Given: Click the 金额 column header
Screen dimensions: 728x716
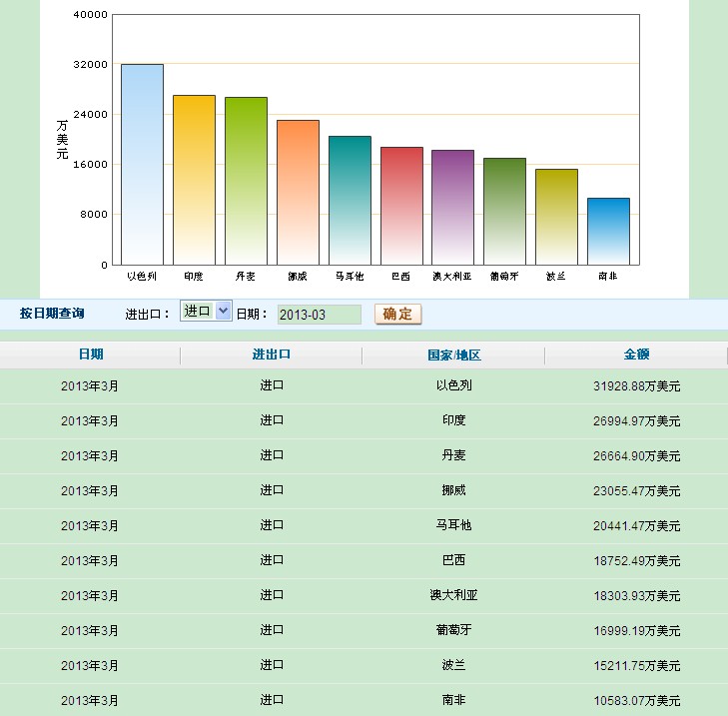Looking at the screenshot, I should 636,355.
